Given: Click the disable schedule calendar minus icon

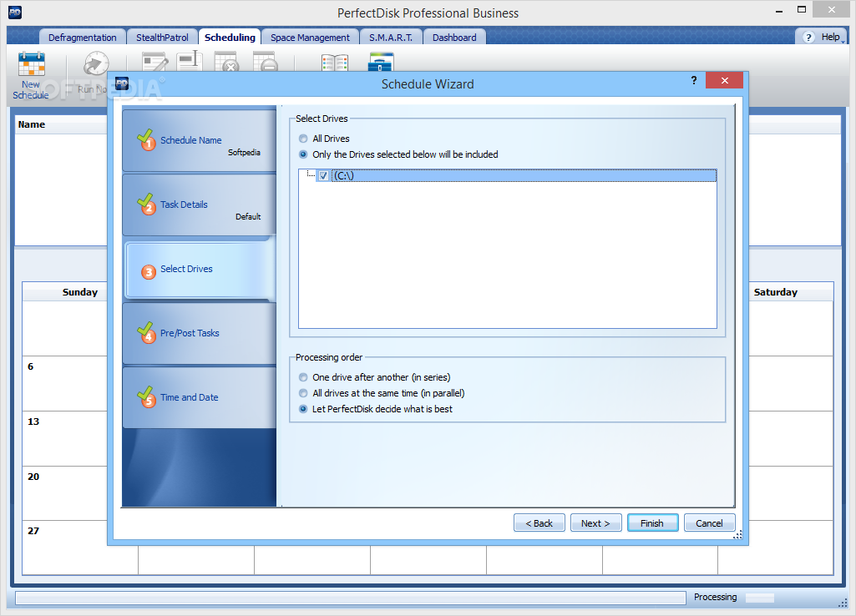Looking at the screenshot, I should click(266, 61).
